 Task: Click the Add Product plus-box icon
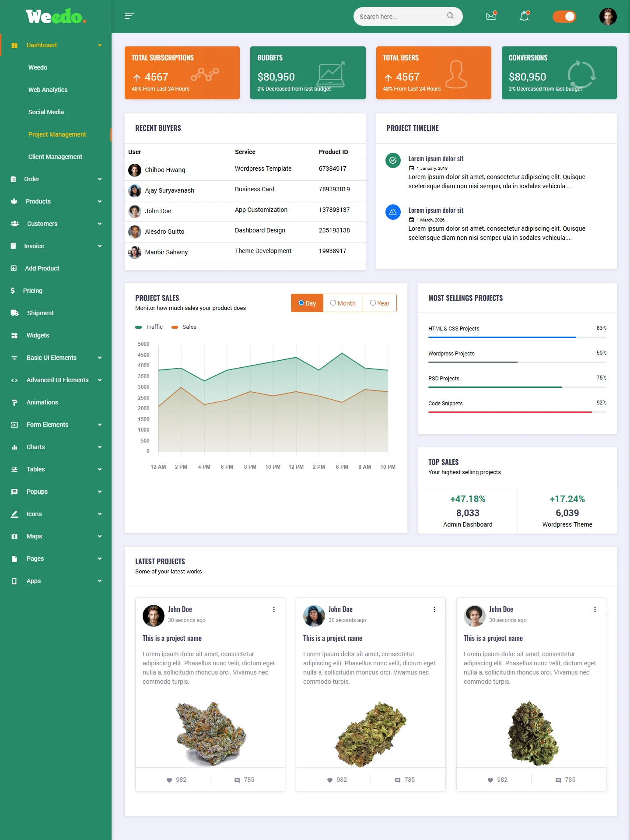click(x=14, y=268)
